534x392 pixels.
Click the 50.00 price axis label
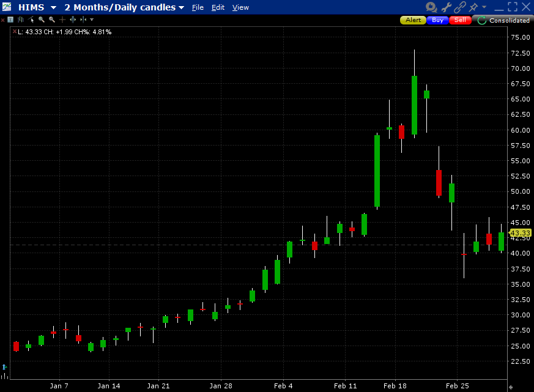pos(521,191)
